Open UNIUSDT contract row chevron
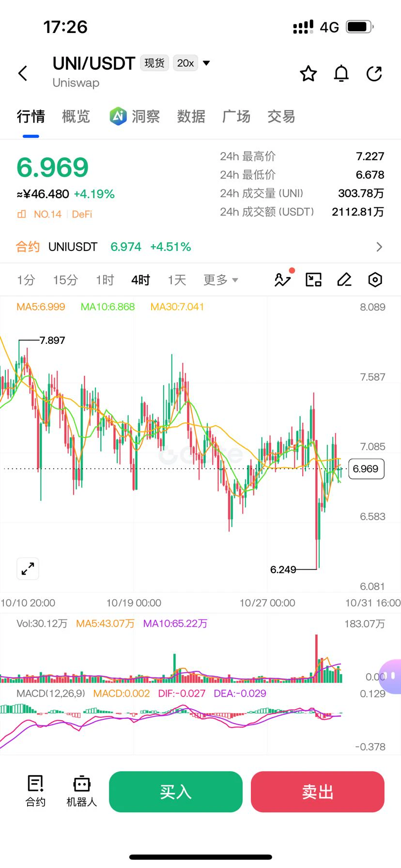The image size is (401, 868). pyautogui.click(x=379, y=247)
